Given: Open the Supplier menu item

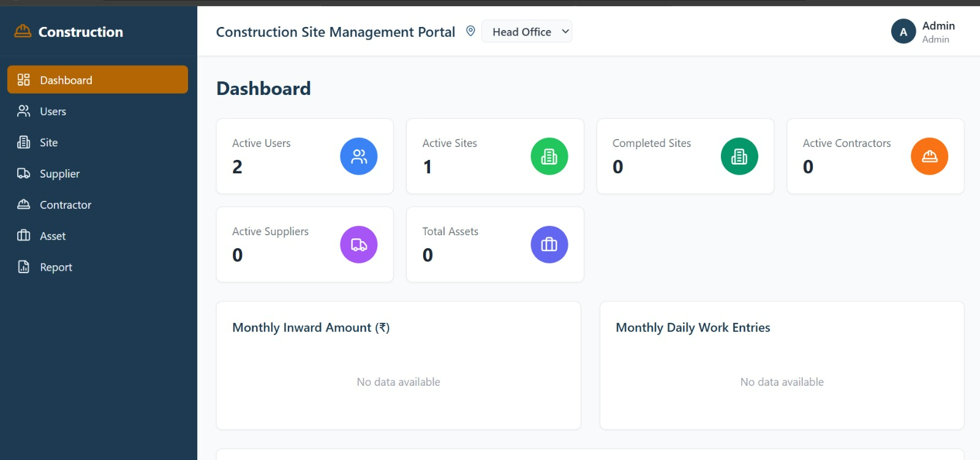Looking at the screenshot, I should [x=97, y=173].
